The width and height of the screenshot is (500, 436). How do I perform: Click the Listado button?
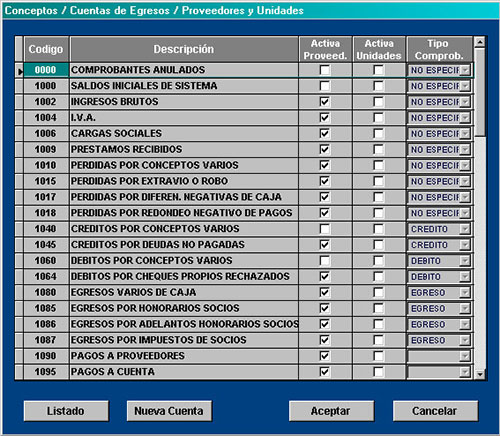(66, 411)
